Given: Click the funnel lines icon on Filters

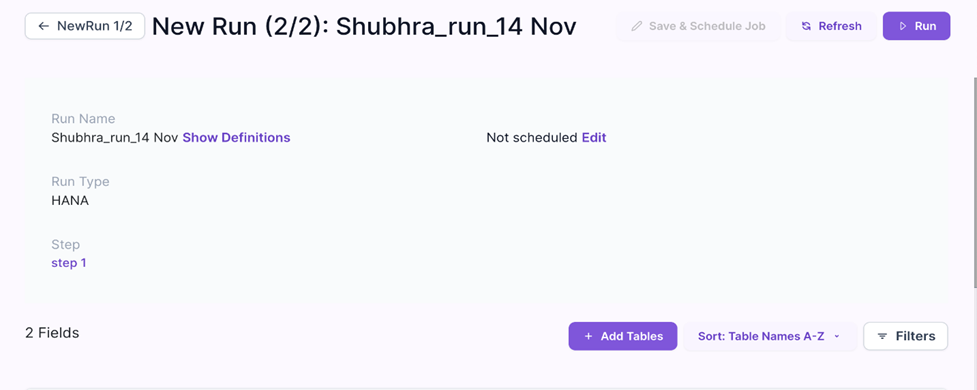Looking at the screenshot, I should pos(882,336).
